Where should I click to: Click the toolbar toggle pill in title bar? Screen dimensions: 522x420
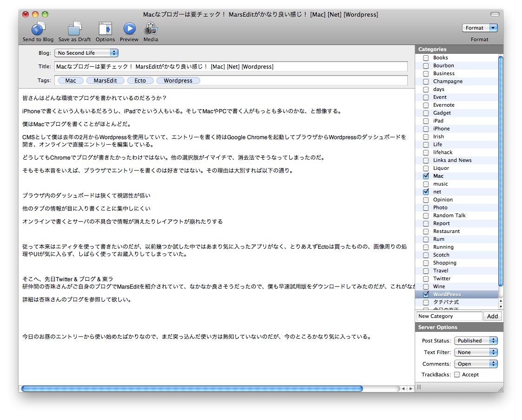pyautogui.click(x=495, y=14)
